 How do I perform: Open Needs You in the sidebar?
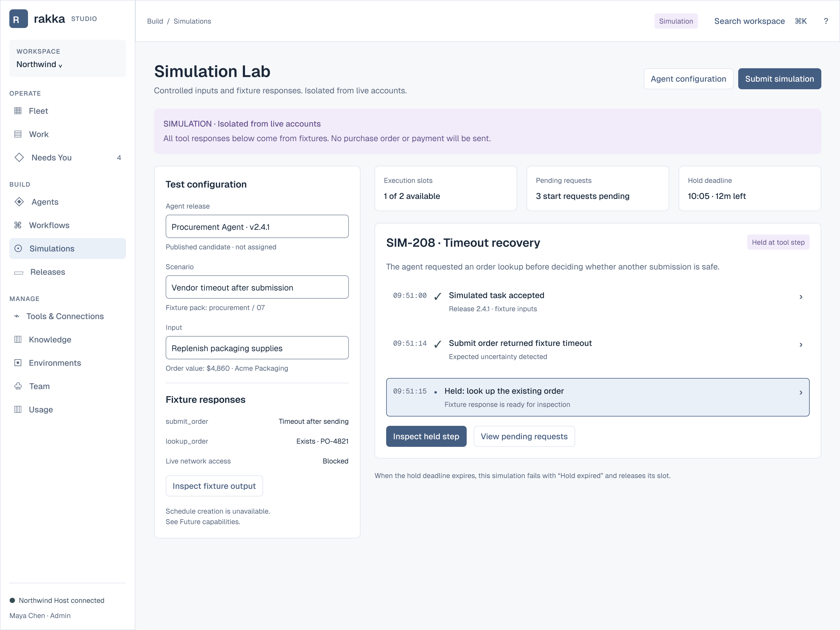(68, 157)
